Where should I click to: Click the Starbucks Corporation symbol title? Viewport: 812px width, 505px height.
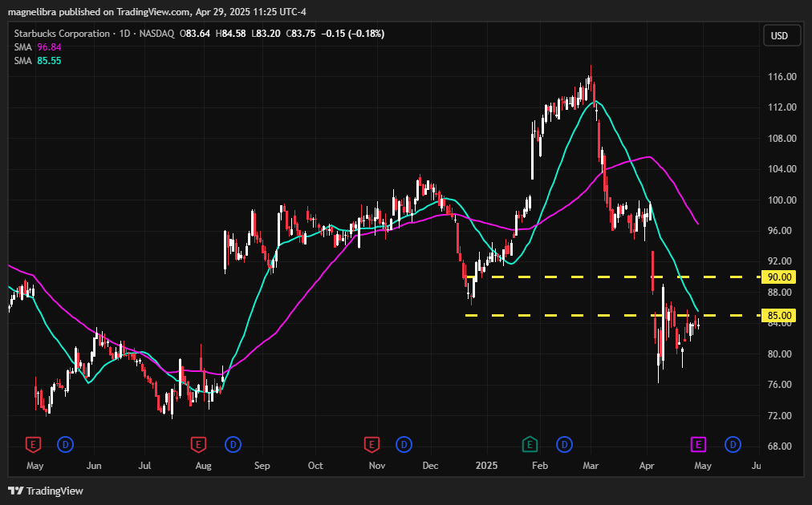[x=62, y=34]
